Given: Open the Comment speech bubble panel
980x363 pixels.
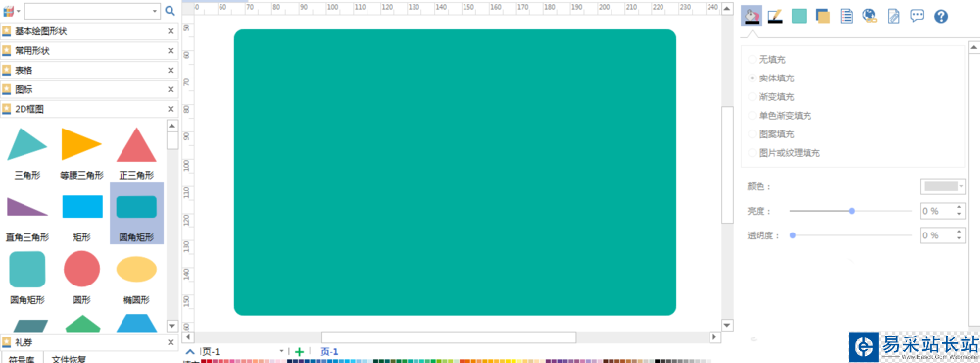Looking at the screenshot, I should [917, 16].
